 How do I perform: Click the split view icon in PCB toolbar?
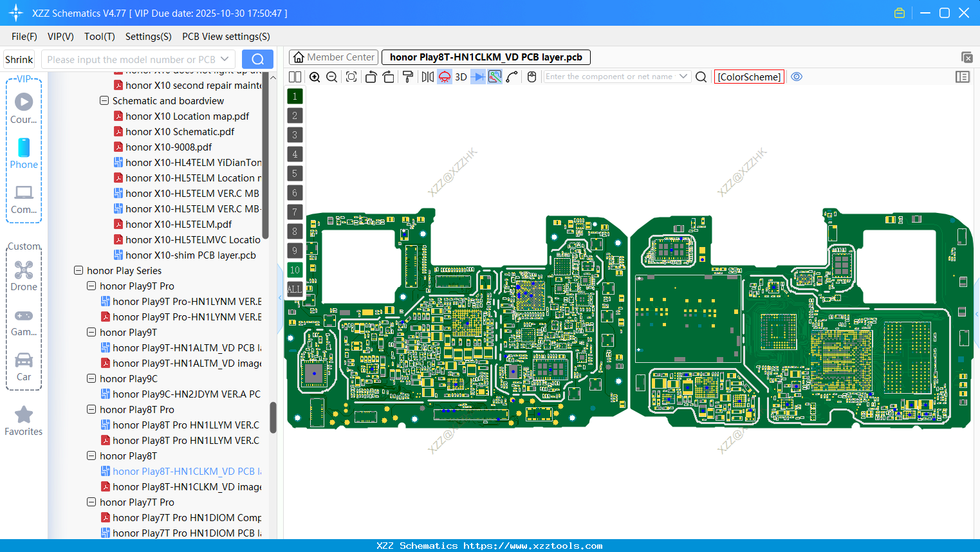coord(295,77)
